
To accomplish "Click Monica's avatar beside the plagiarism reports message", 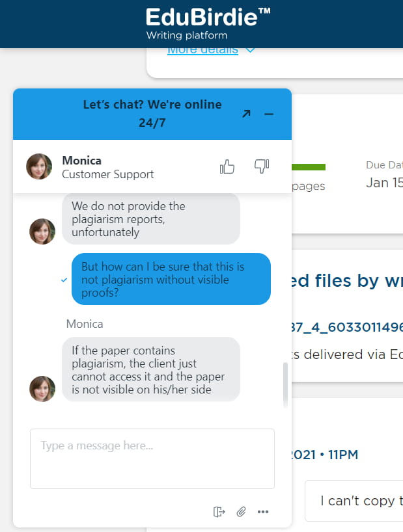I will pos(42,232).
